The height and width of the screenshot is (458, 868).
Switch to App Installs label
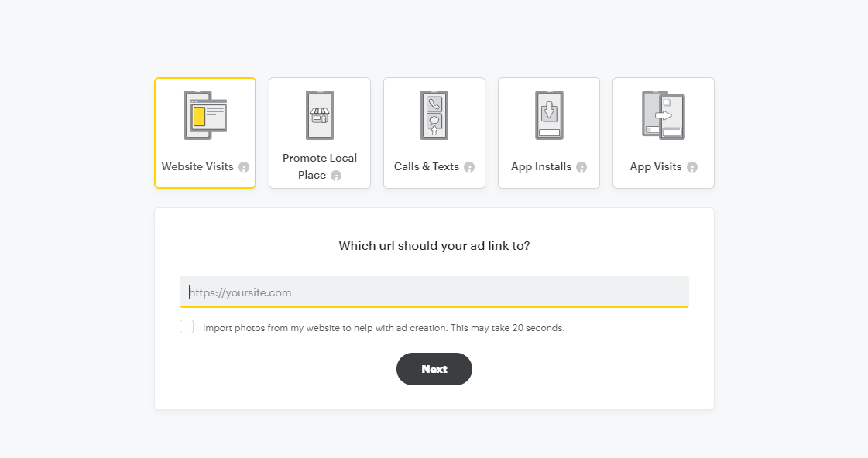[x=541, y=166]
